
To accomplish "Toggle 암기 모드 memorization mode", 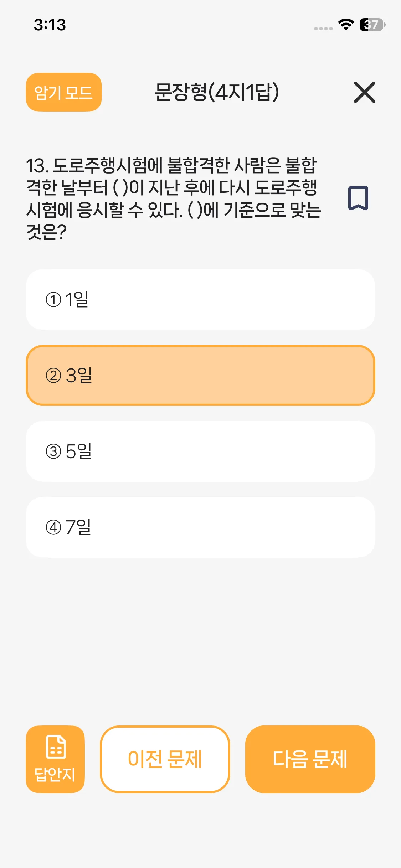I will coord(64,92).
